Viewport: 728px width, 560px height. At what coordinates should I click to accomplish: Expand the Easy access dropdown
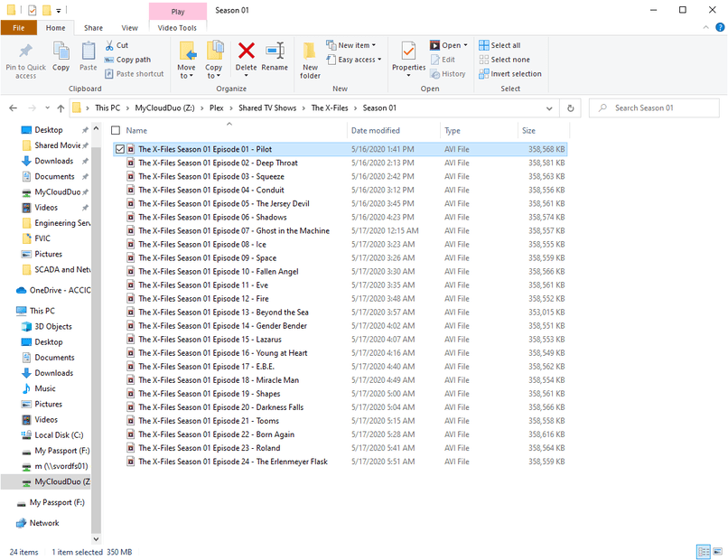coord(379,60)
